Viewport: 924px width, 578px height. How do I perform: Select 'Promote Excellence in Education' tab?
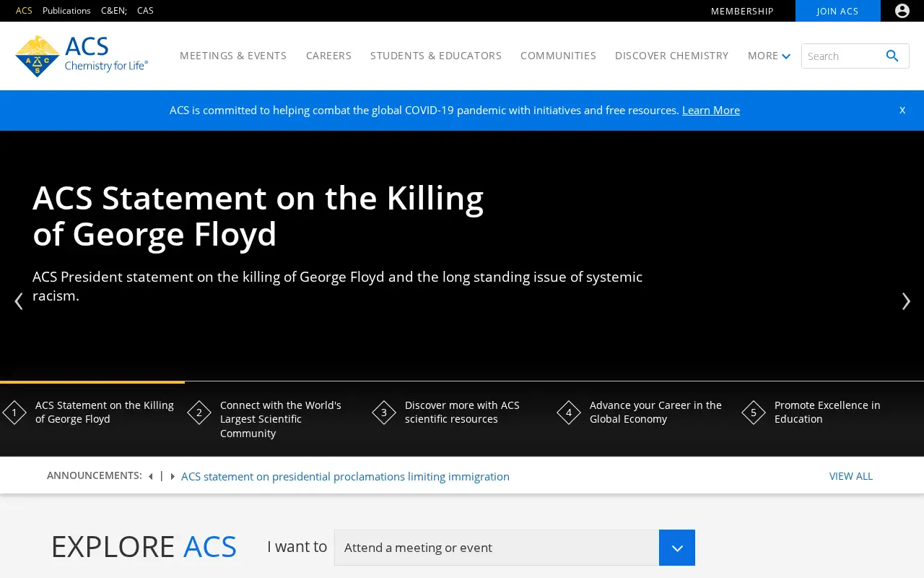pos(832,419)
